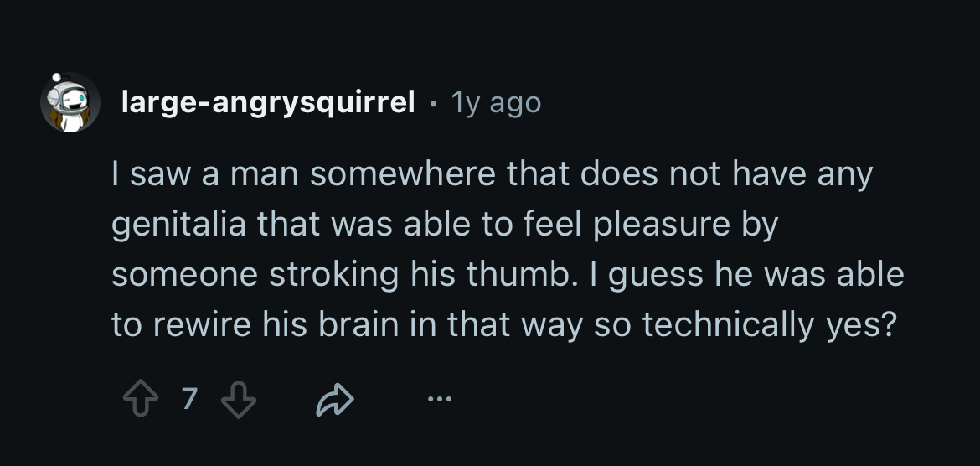Click the dot separator before the timestamp
980x466 pixels.
pyautogui.click(x=432, y=104)
